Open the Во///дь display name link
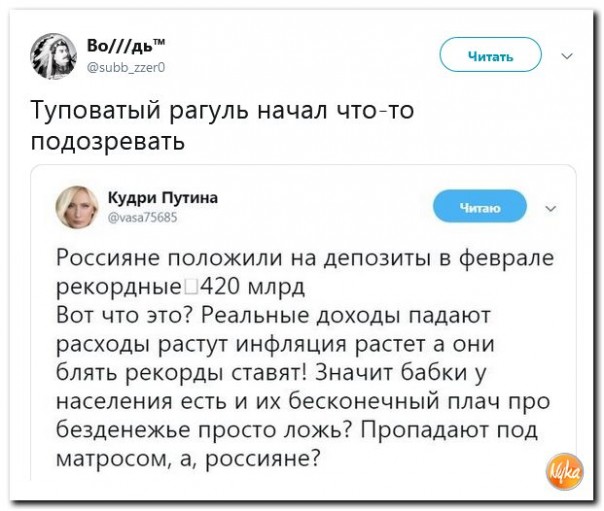604x511 pixels. point(126,46)
